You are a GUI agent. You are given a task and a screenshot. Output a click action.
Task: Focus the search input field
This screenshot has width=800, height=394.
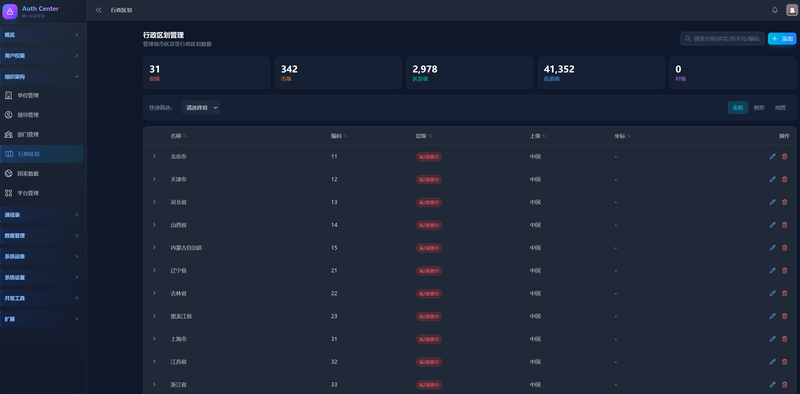click(x=722, y=39)
